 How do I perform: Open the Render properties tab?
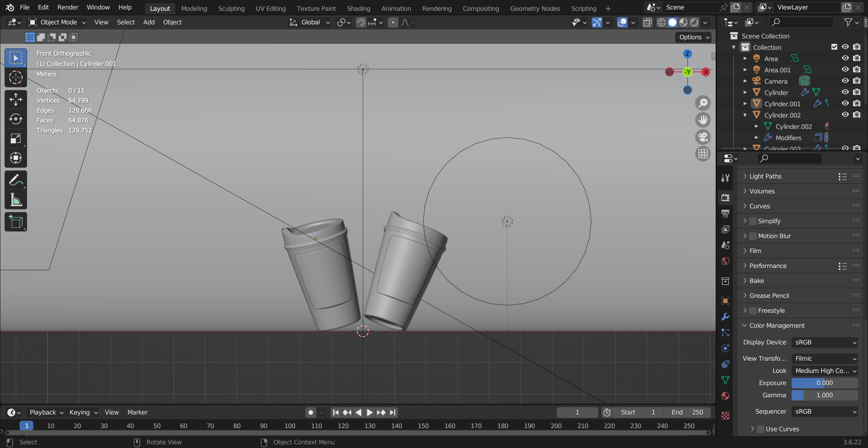[x=726, y=198]
